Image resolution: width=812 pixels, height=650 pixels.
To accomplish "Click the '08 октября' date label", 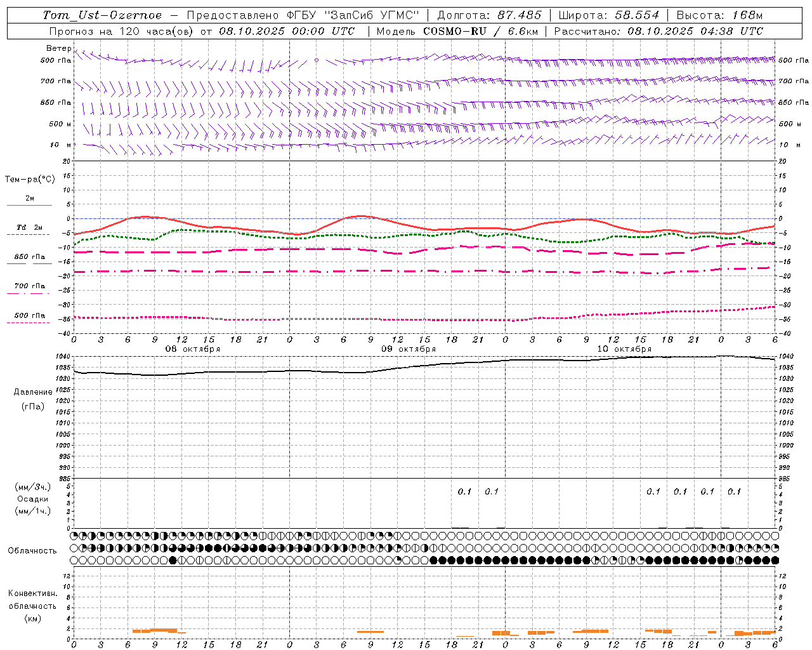I will (193, 348).
